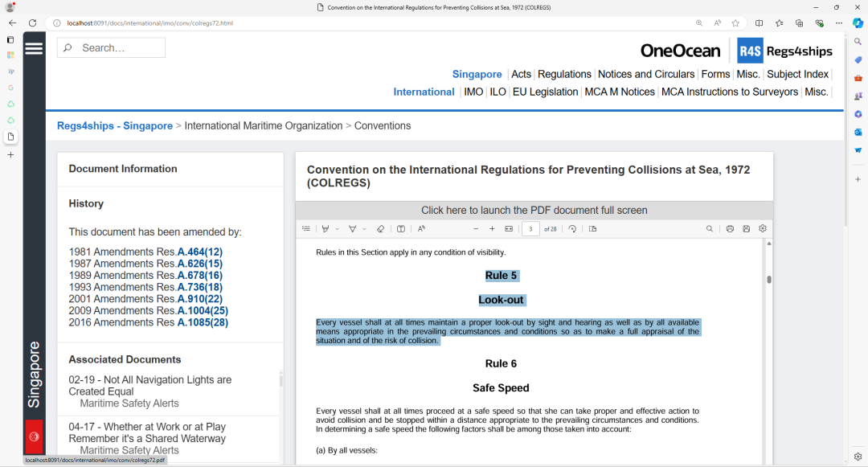Open resolution A.1085(28) link
This screenshot has height=467, width=868.
point(203,322)
